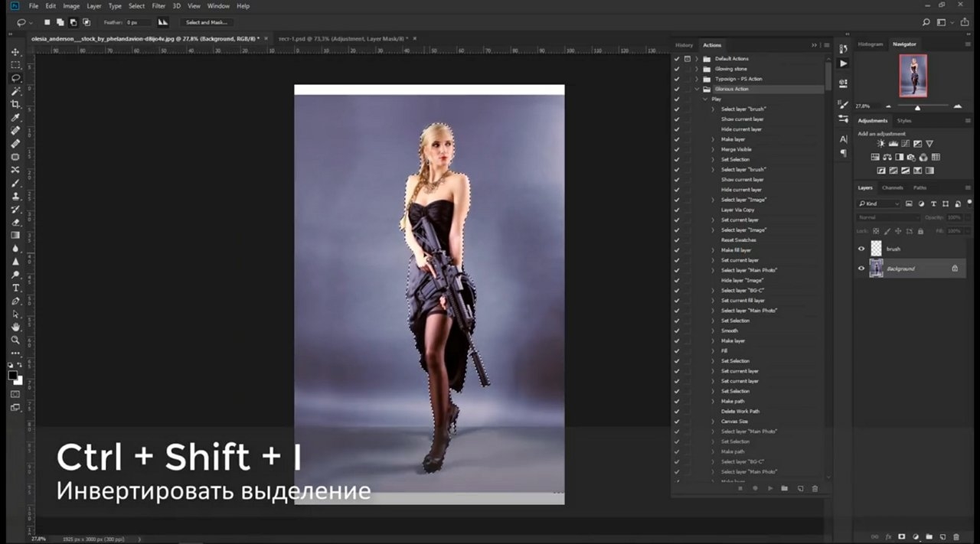
Task: Toggle the checkmark for Default Actions set
Action: click(x=677, y=59)
